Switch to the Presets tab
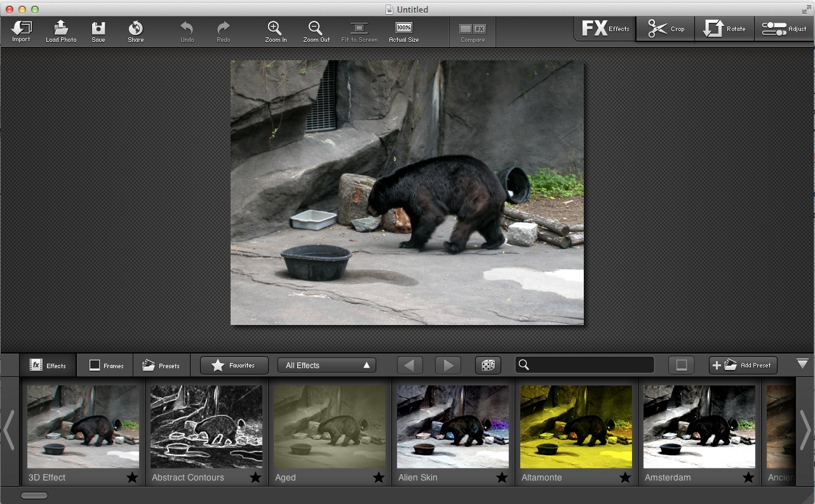This screenshot has height=504, width=815. [x=161, y=365]
